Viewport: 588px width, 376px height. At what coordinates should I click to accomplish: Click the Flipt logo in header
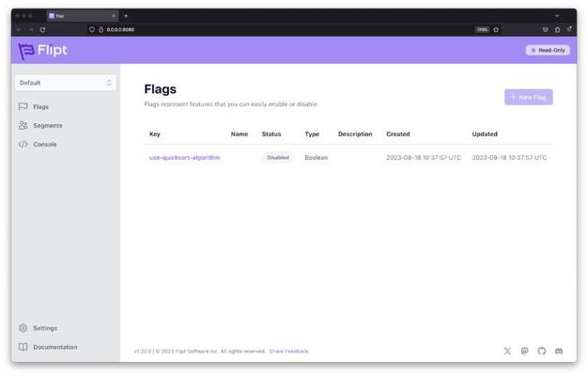pos(43,50)
